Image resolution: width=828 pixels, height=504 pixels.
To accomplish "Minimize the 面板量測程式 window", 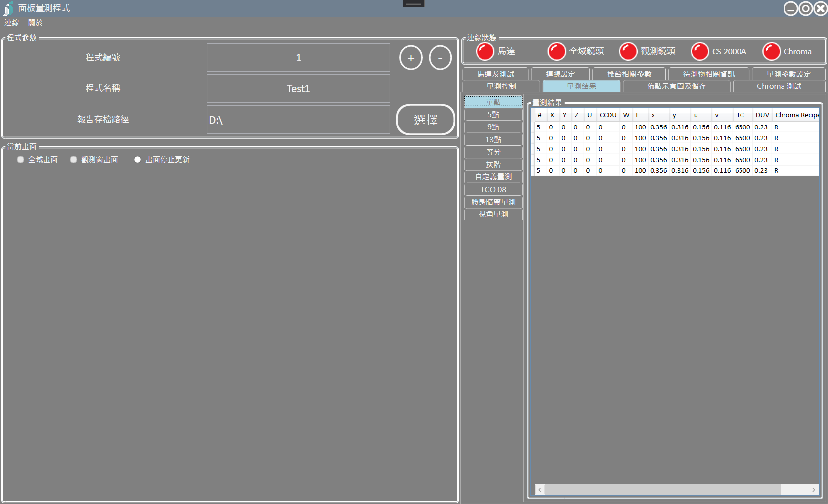I will [x=791, y=9].
